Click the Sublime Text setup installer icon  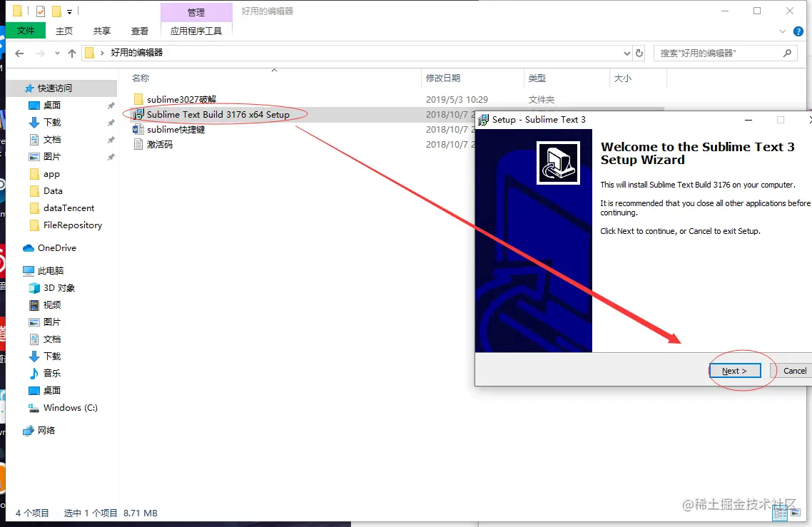(138, 114)
